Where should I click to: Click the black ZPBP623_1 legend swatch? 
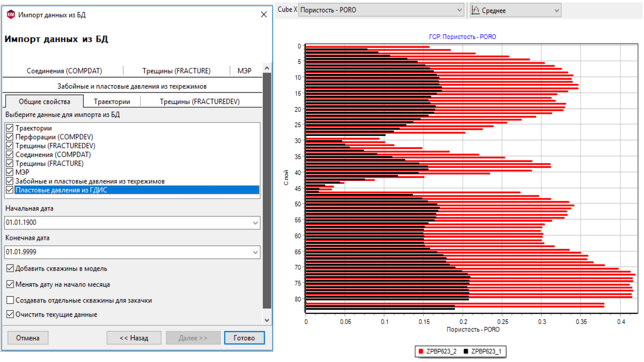466,351
